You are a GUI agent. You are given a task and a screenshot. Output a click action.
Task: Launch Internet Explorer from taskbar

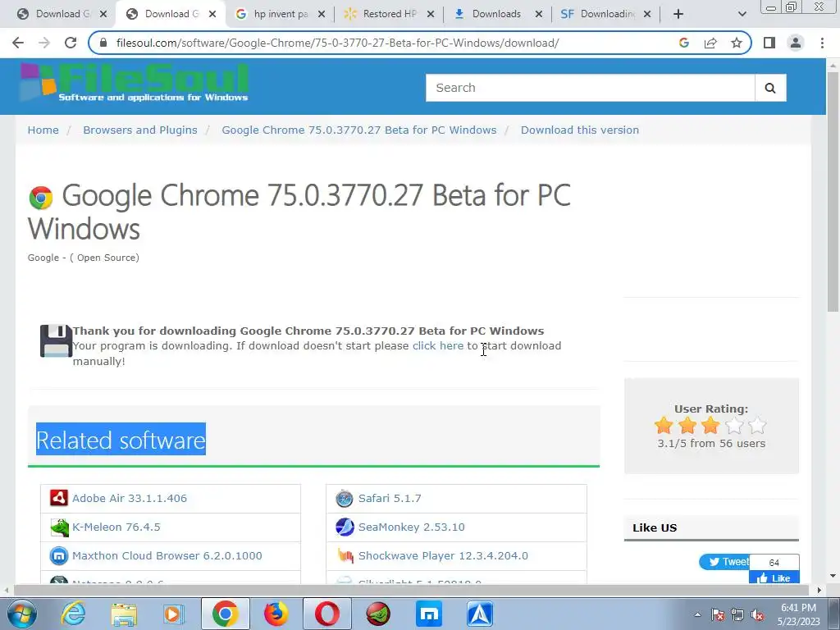[x=73, y=614]
